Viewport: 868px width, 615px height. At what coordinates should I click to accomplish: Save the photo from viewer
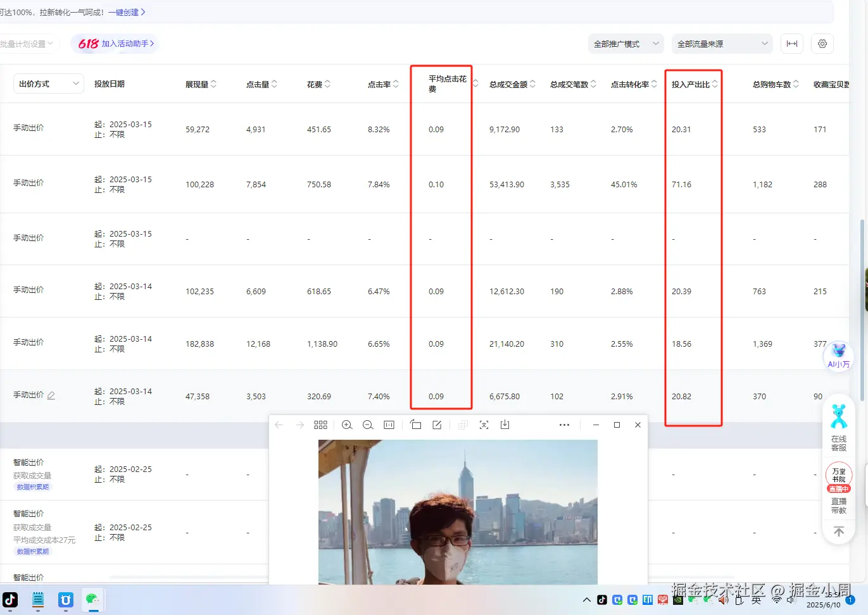(x=505, y=425)
